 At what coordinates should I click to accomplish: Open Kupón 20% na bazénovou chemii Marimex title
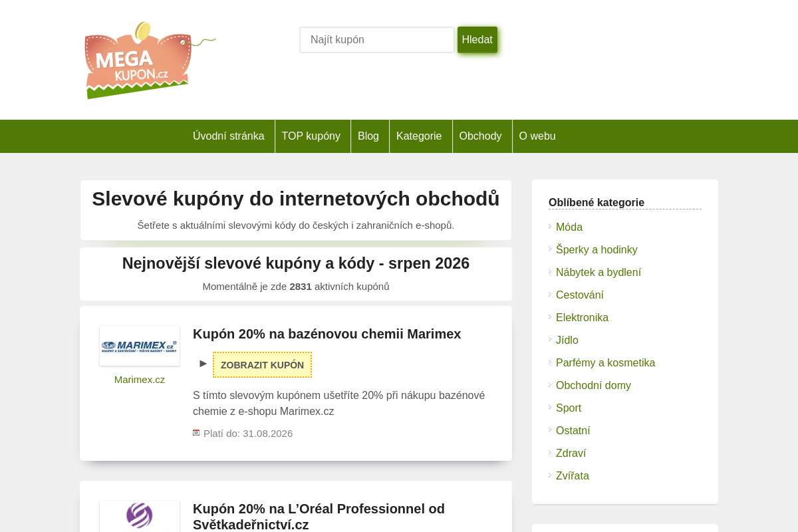[327, 334]
